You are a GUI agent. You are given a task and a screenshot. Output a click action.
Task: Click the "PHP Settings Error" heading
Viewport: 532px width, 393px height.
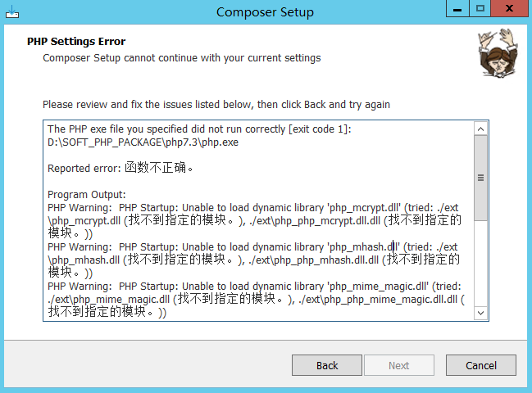tap(76, 41)
